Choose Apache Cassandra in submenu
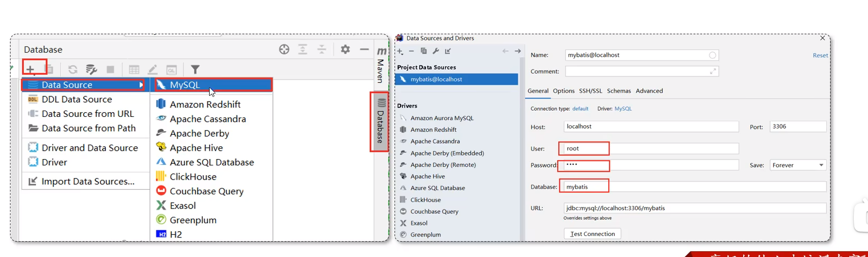This screenshot has height=257, width=868. (x=212, y=119)
